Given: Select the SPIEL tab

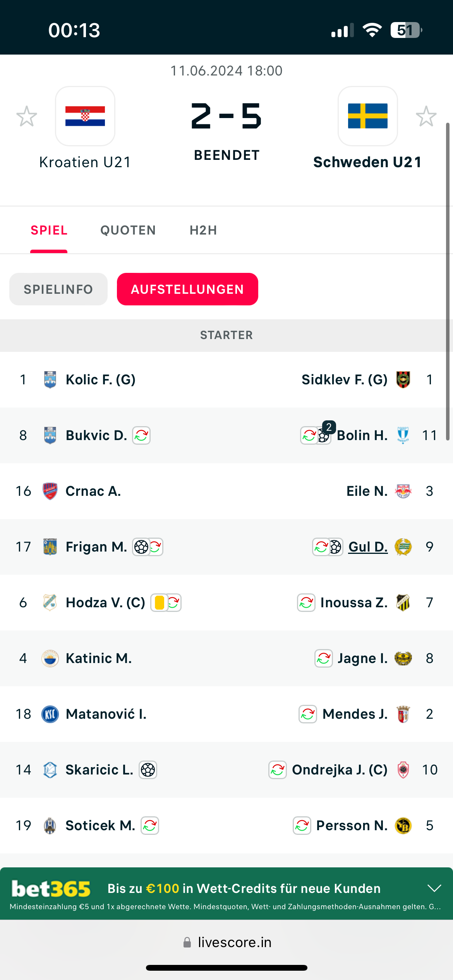Looking at the screenshot, I should (x=49, y=230).
